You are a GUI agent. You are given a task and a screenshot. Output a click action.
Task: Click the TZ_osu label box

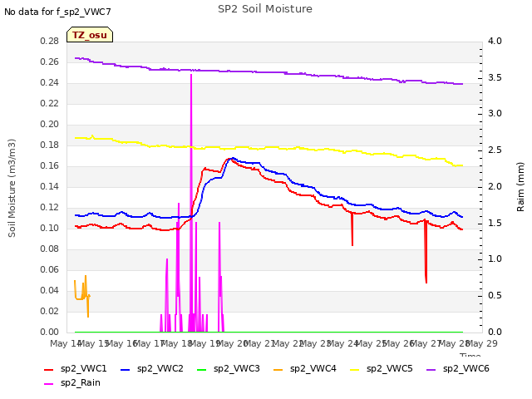pyautogui.click(x=90, y=35)
